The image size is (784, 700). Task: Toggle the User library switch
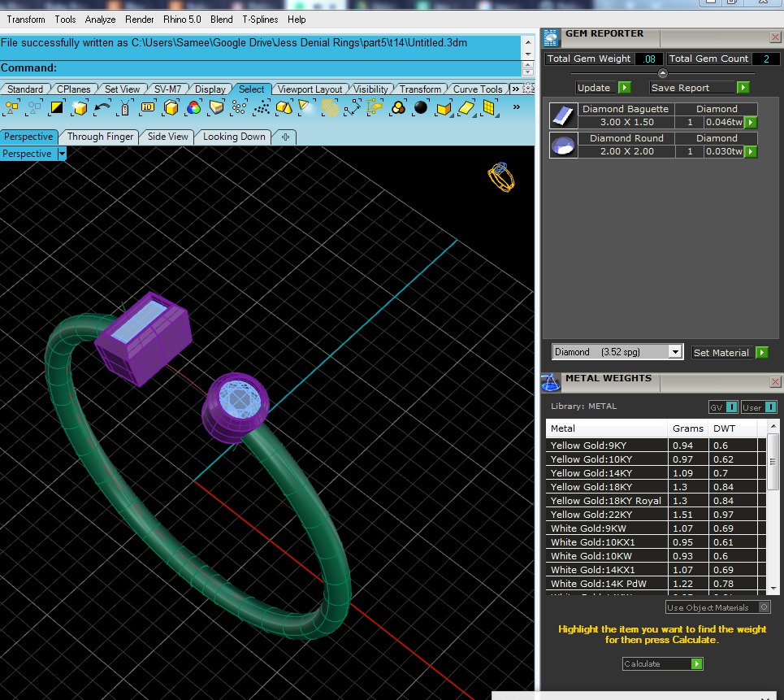point(770,407)
